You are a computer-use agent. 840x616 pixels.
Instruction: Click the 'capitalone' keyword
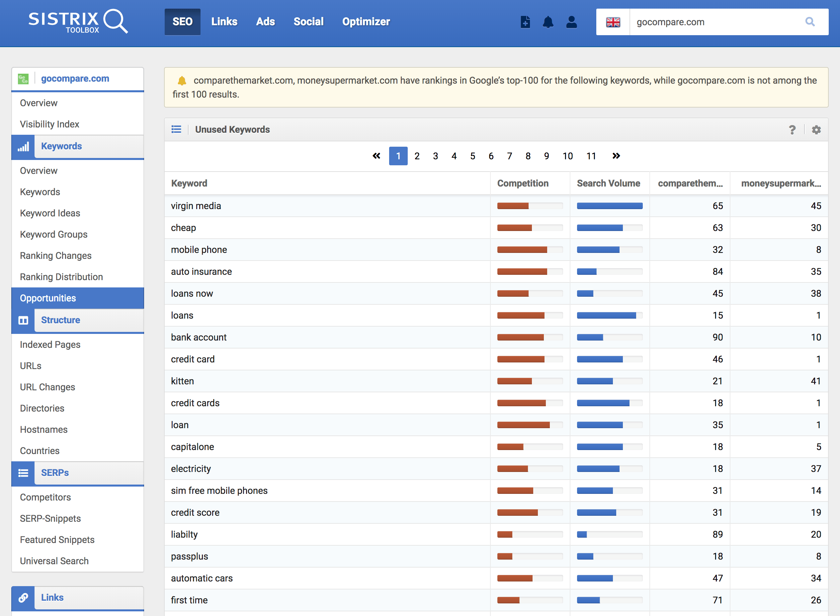[x=193, y=447]
